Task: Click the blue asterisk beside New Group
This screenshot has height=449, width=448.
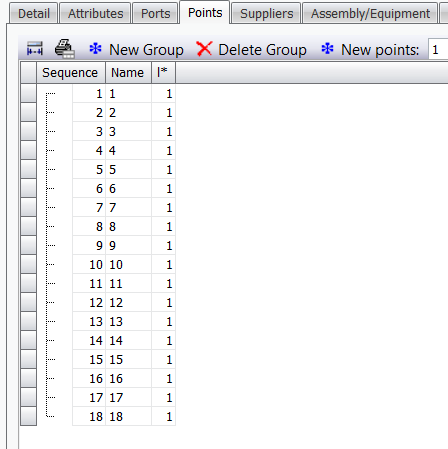Action: [95, 49]
